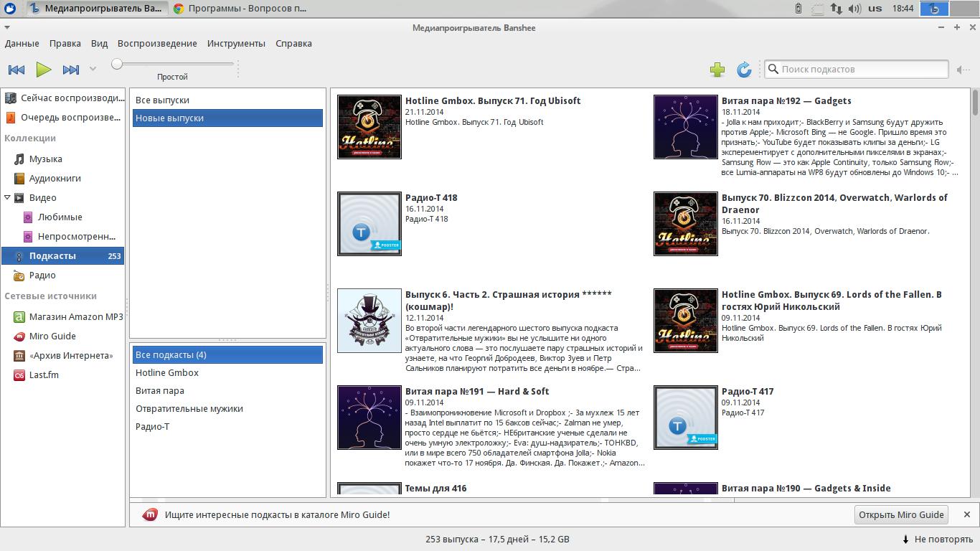
Task: Open the Радио source
Action: click(63, 275)
